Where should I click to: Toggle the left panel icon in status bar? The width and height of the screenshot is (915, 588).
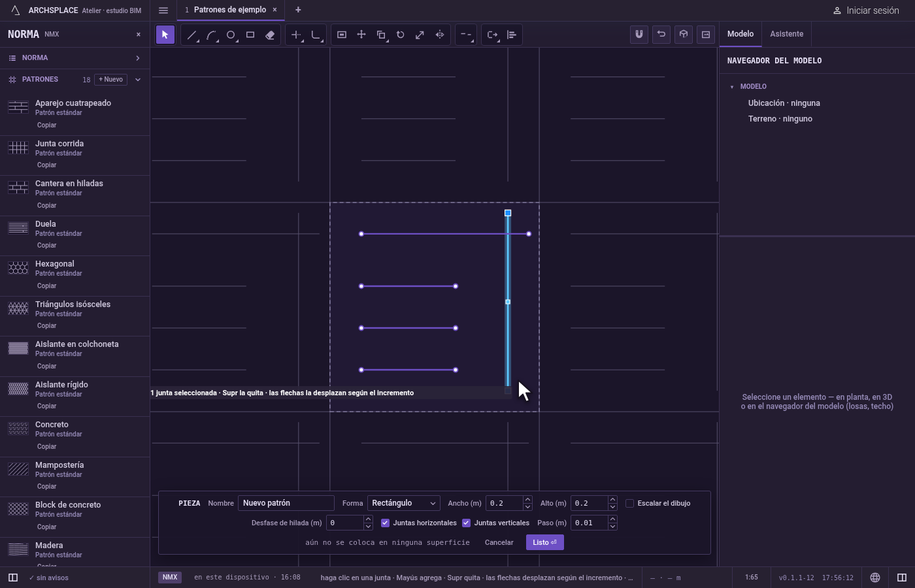pyautogui.click(x=13, y=578)
